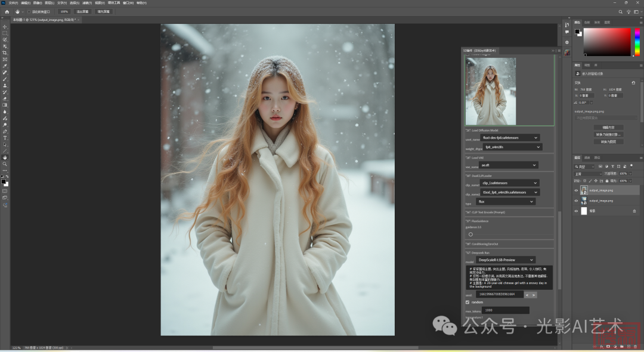
Task: Select the Gradient tool
Action: pyautogui.click(x=5, y=105)
